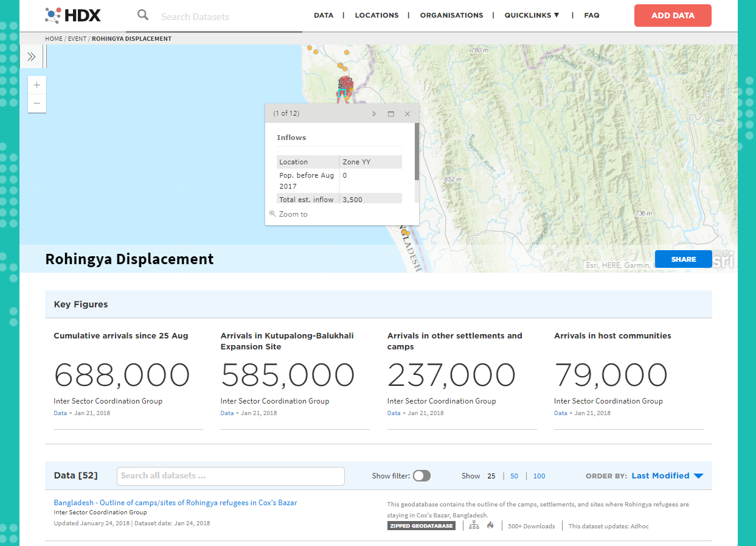The image size is (756, 546).
Task: Open the Locations menu
Action: pyautogui.click(x=376, y=15)
